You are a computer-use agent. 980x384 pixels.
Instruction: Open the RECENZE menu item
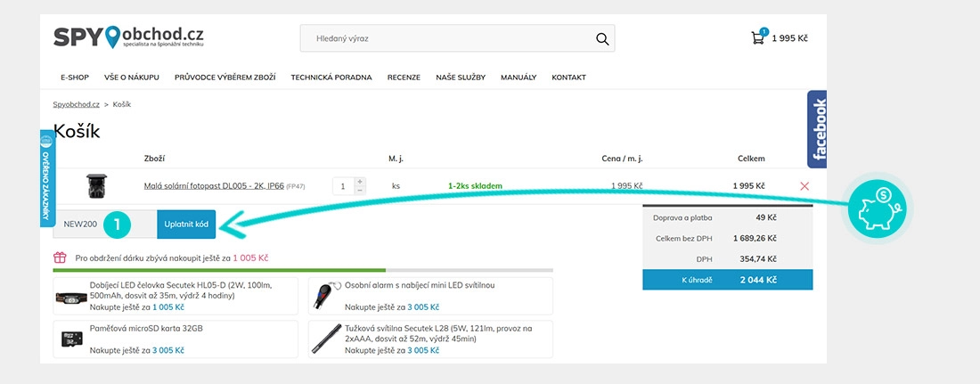404,78
